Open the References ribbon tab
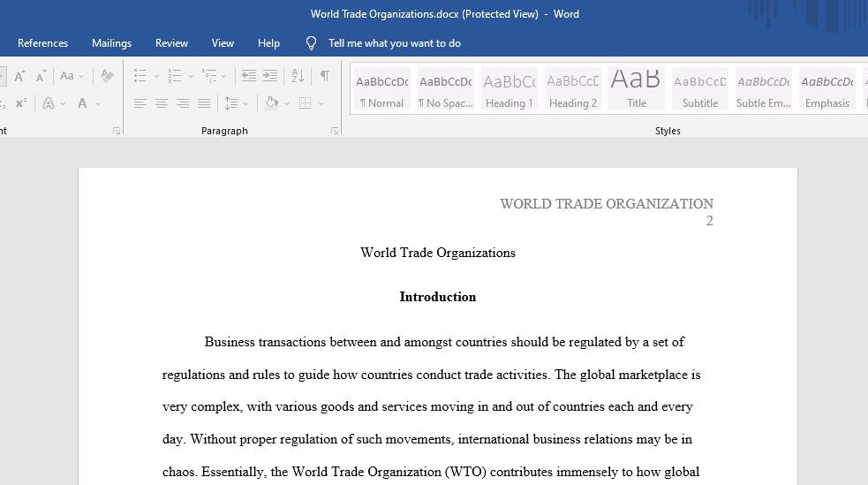This screenshot has height=485, width=868. click(42, 43)
